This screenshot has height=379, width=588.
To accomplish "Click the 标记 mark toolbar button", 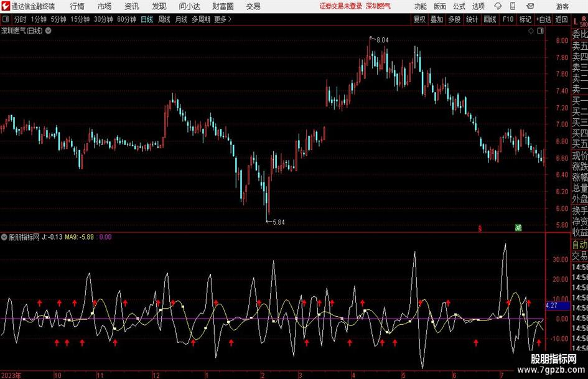I will click(x=525, y=19).
